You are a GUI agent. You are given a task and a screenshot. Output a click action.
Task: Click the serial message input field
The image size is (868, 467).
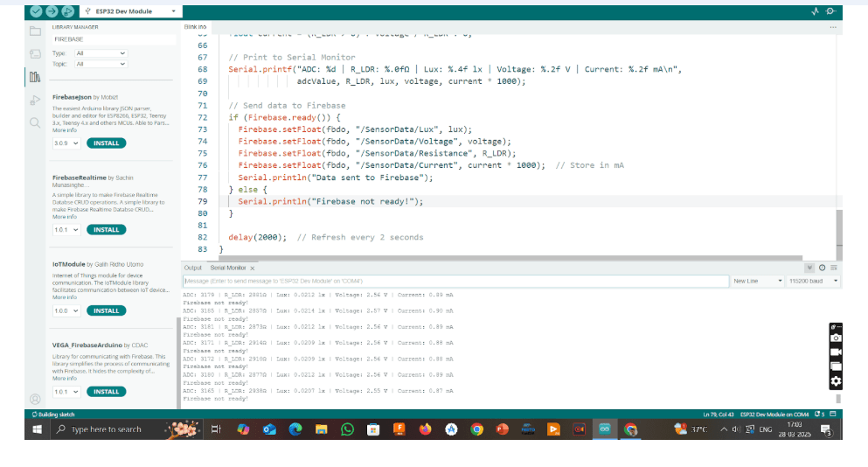[x=455, y=281]
